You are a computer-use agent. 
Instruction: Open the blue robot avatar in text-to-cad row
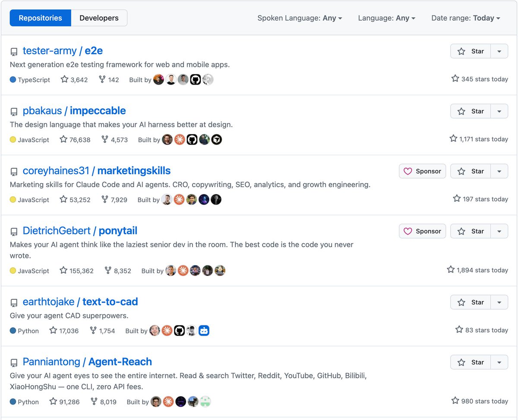click(204, 330)
